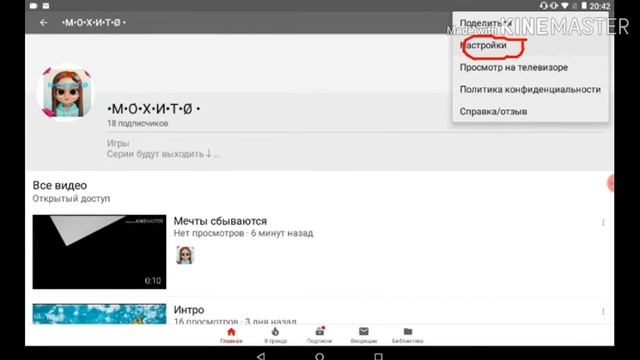The image size is (640, 360).
Task: Tap the Wi-Fi icon in status bar
Action: click(x=565, y=6)
